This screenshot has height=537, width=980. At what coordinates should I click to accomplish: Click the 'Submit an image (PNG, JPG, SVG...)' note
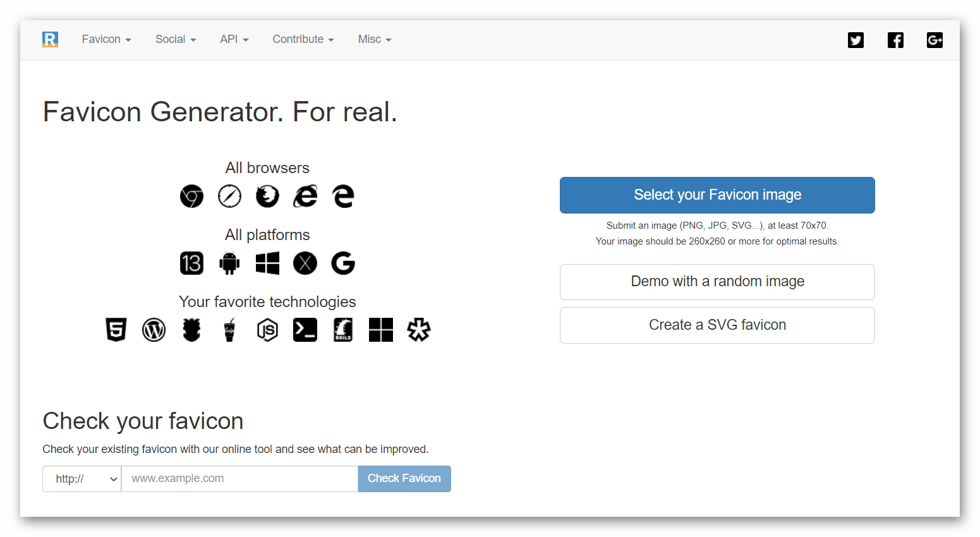coord(717,226)
